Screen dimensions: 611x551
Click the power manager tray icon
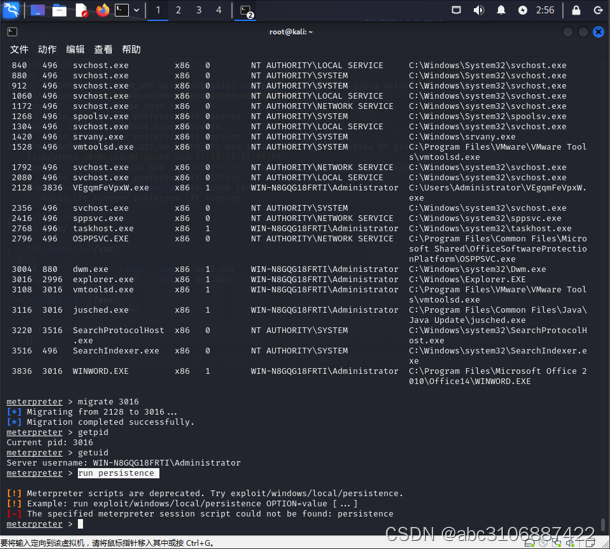pos(523,10)
